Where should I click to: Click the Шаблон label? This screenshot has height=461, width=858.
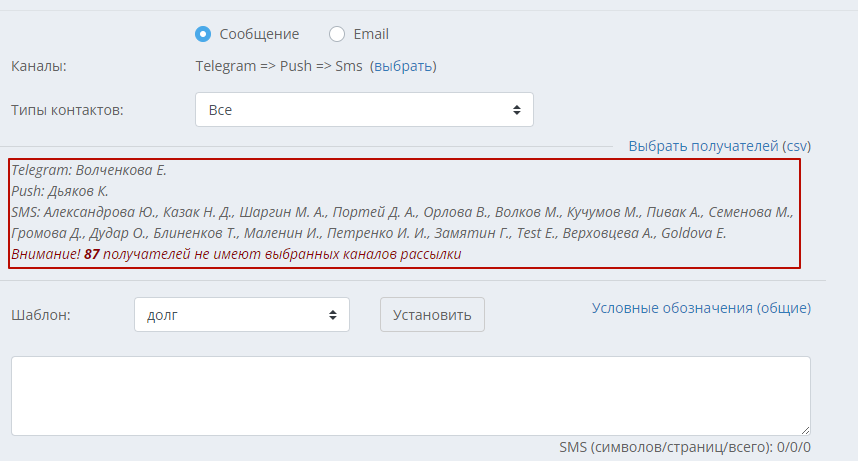tap(41, 315)
